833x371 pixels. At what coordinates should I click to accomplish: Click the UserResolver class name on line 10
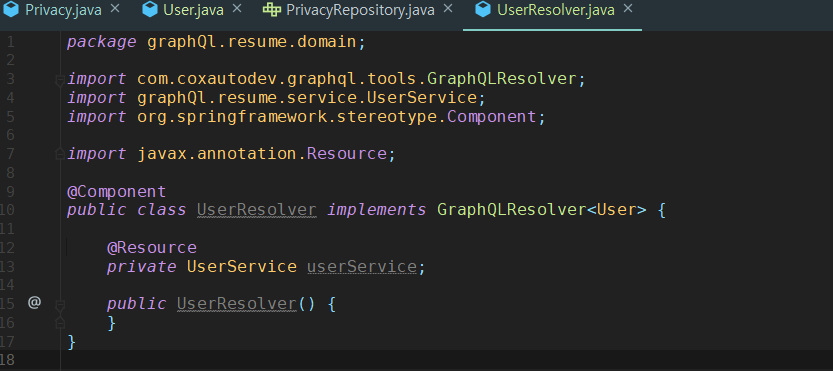pos(257,210)
